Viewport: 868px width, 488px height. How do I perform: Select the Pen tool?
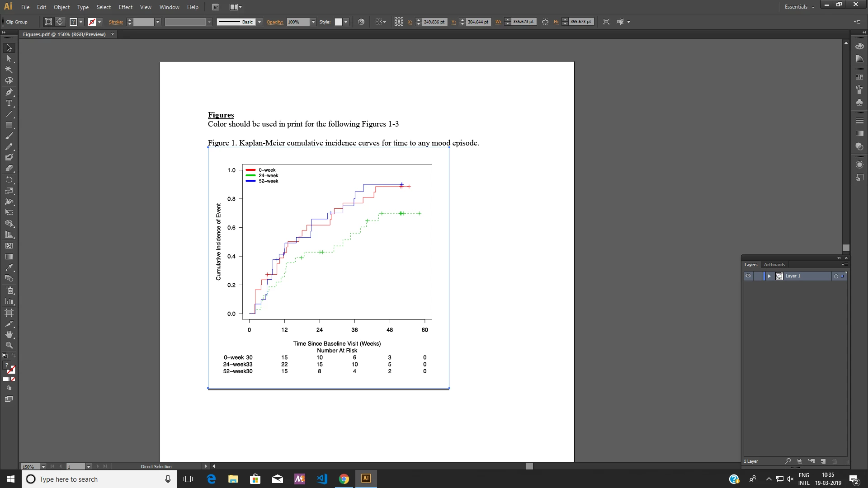coord(9,92)
